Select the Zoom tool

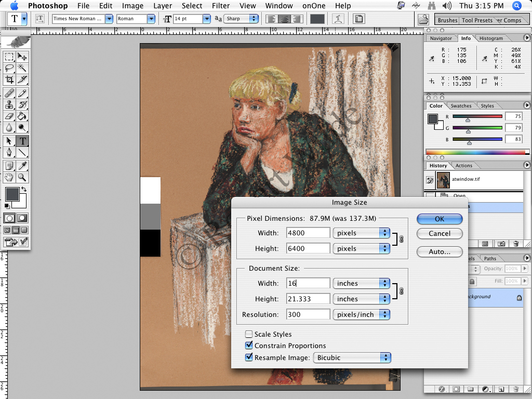pos(22,177)
